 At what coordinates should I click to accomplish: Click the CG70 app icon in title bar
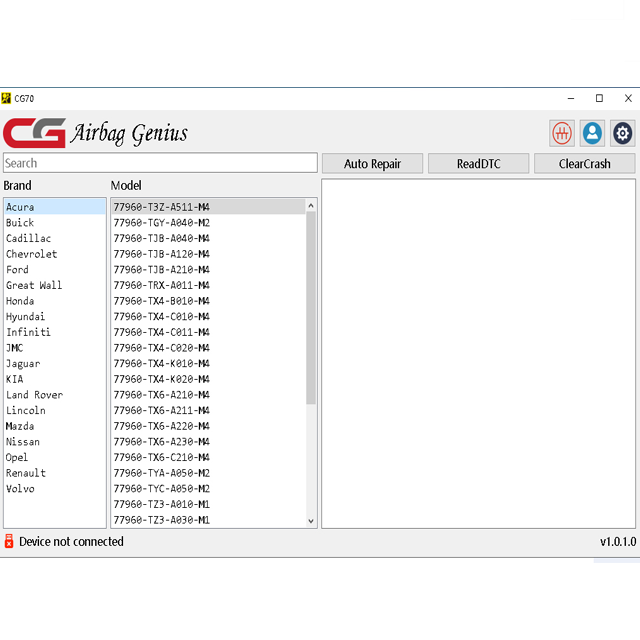6,98
